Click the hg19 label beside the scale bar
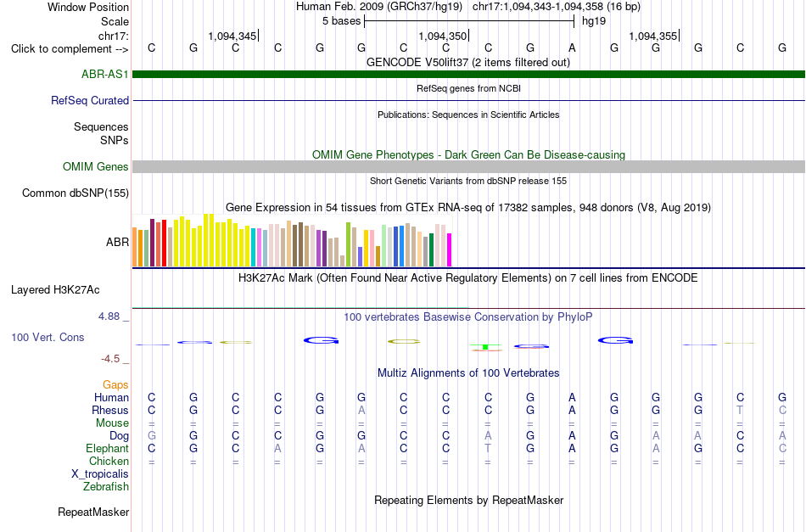Viewport: 806px width, 532px height. point(594,21)
